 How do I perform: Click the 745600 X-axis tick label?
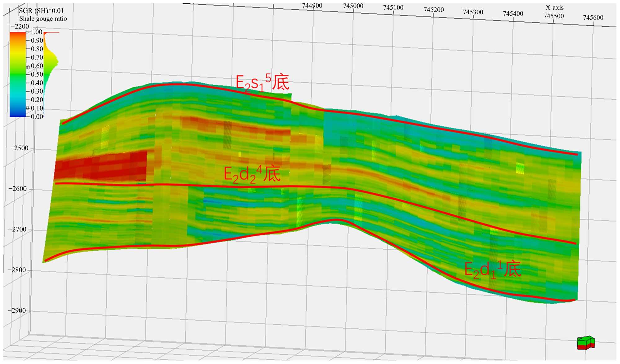(593, 18)
